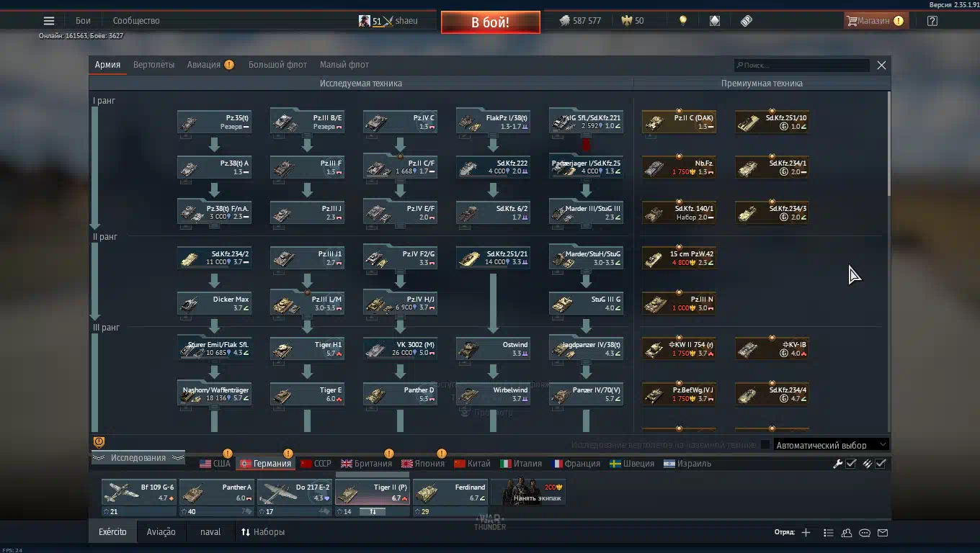Switch to the Большой флот tab
The image size is (980, 553).
277,65
